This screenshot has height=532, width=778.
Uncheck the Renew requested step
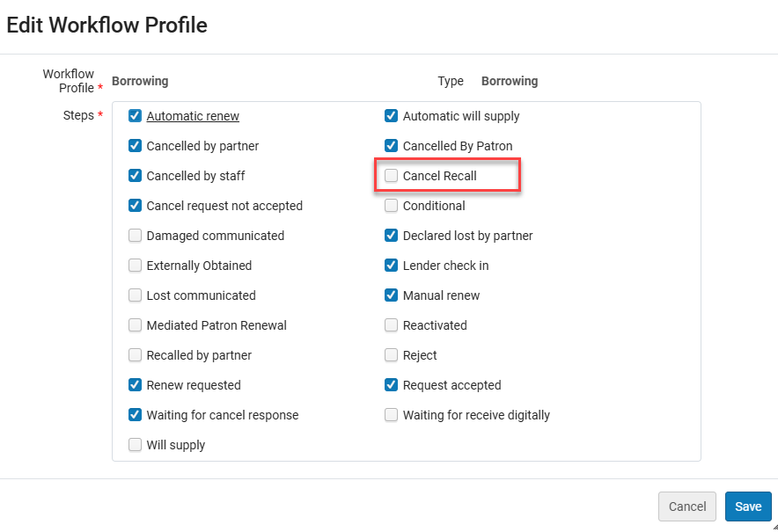135,385
